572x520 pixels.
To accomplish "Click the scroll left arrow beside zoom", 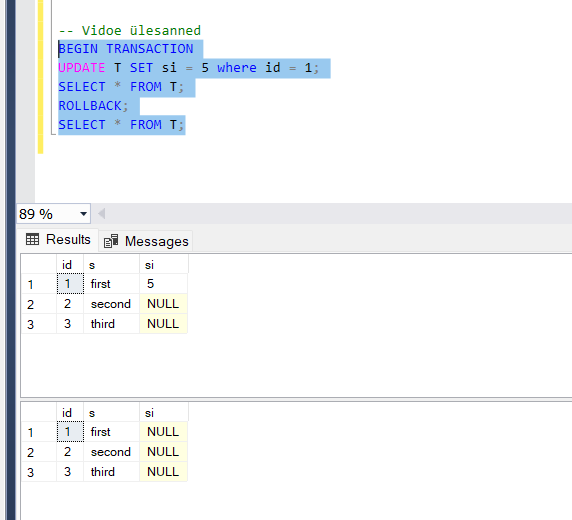I will pyautogui.click(x=102, y=214).
